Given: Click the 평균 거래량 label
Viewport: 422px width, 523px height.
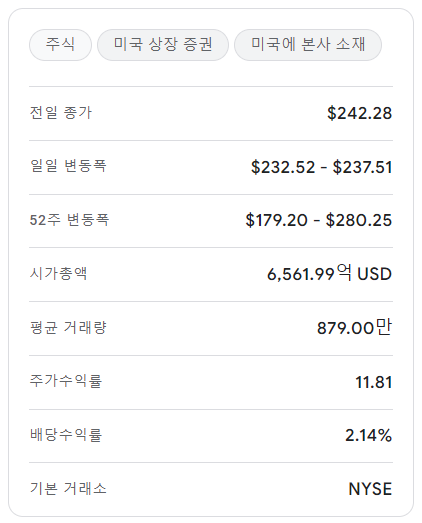Looking at the screenshot, I should click(x=68, y=328).
